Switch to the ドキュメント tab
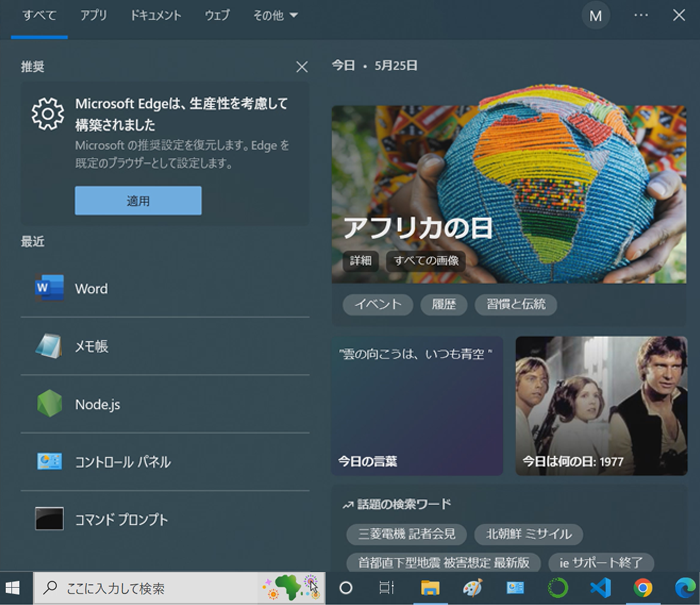Viewport: 700px width, 605px height. click(x=155, y=16)
